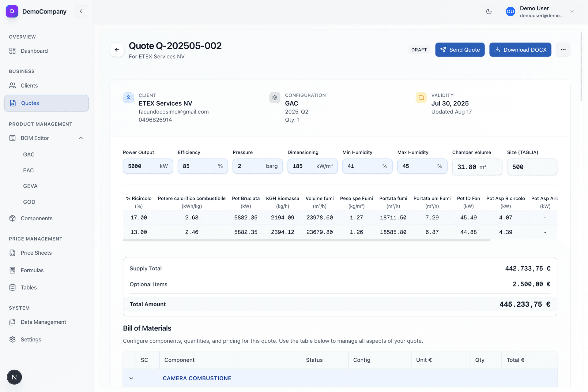
Task: Open GOD under BOM Editor
Action: pos(29,202)
